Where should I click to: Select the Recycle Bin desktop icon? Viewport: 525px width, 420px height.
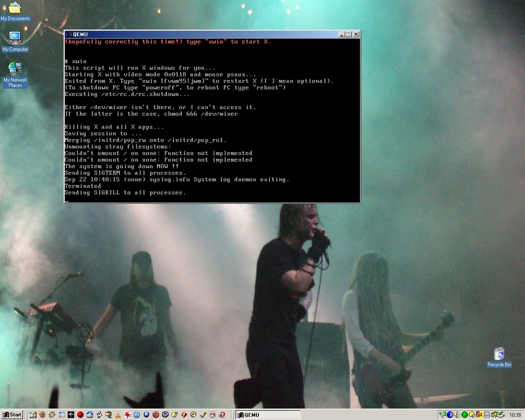[x=499, y=357]
